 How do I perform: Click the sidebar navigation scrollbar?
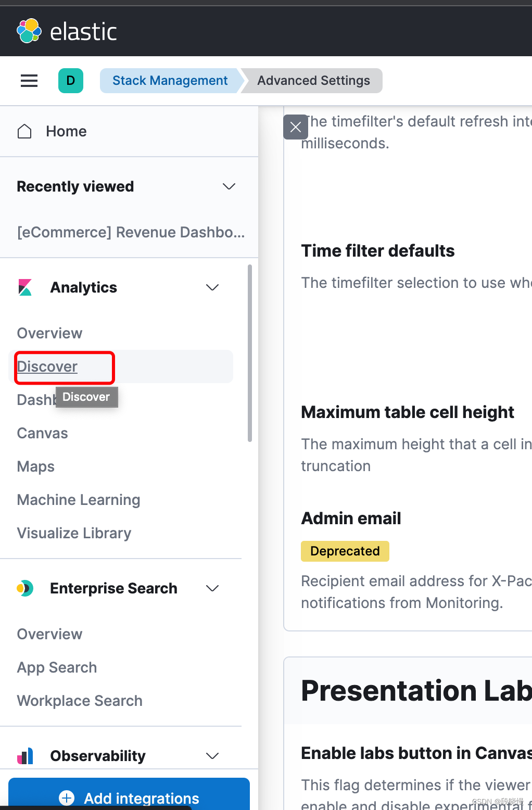click(x=250, y=353)
